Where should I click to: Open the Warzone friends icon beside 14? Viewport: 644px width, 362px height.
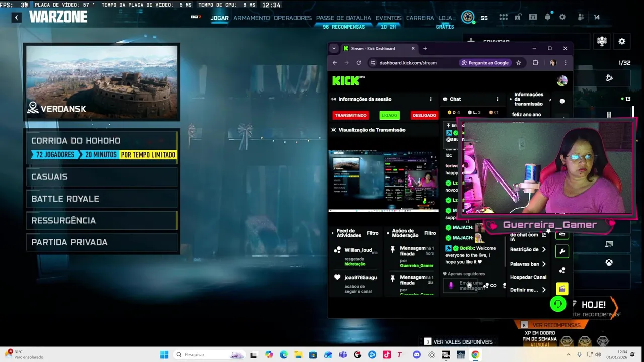[581, 17]
